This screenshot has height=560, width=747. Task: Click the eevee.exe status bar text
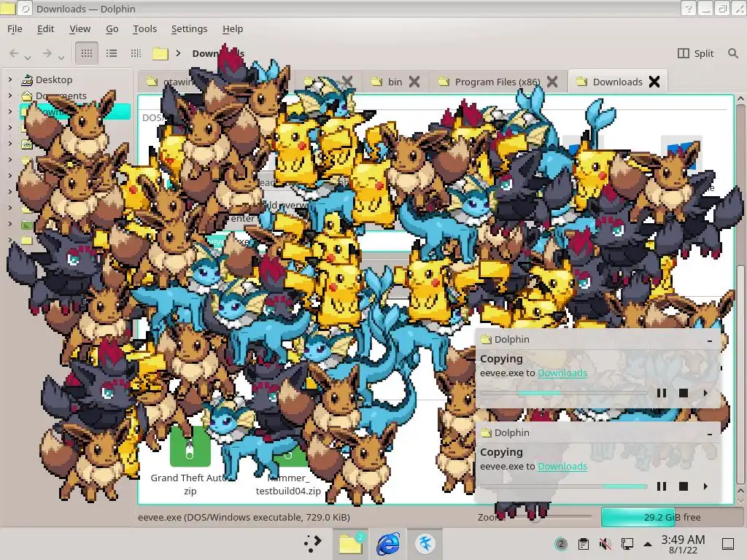tap(244, 517)
